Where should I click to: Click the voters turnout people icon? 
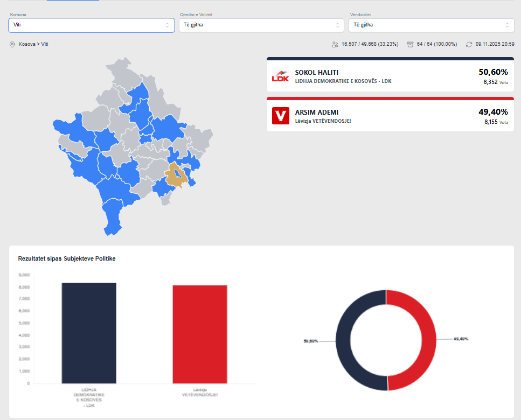pos(335,44)
